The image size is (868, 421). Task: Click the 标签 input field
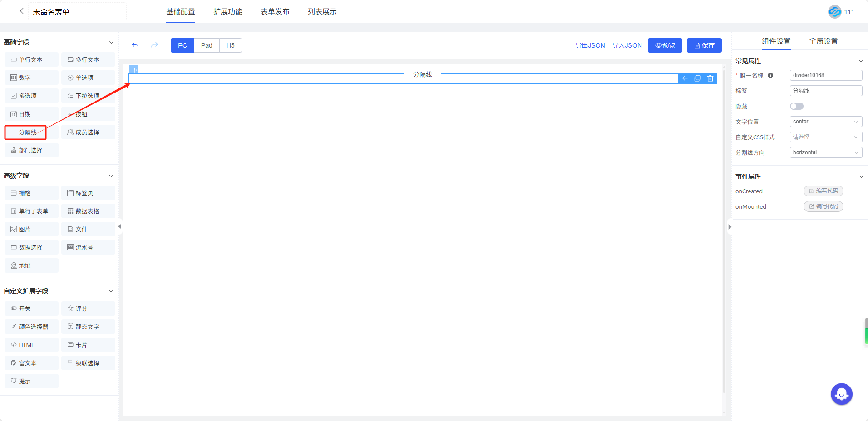[x=825, y=91]
